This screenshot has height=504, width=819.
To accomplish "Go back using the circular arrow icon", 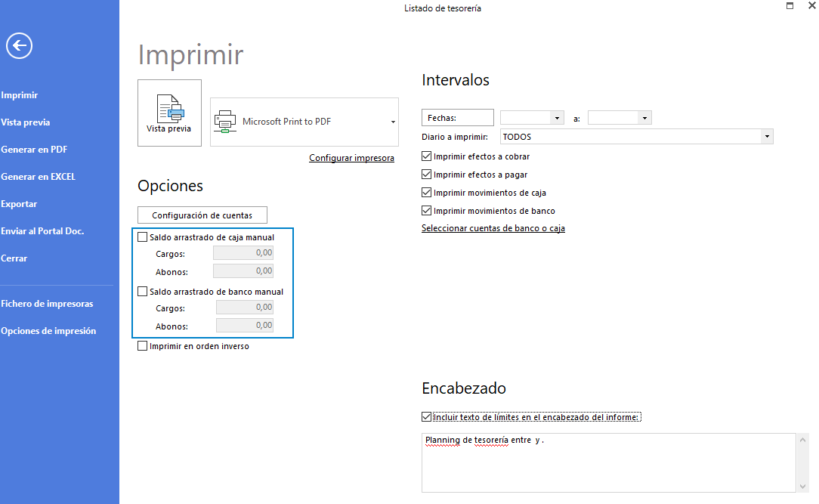I will tap(20, 46).
